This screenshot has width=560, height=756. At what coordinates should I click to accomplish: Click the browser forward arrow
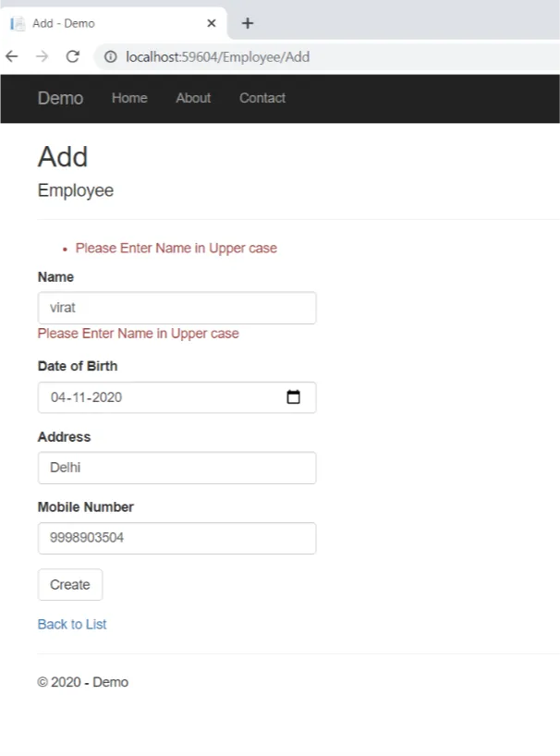tap(43, 57)
